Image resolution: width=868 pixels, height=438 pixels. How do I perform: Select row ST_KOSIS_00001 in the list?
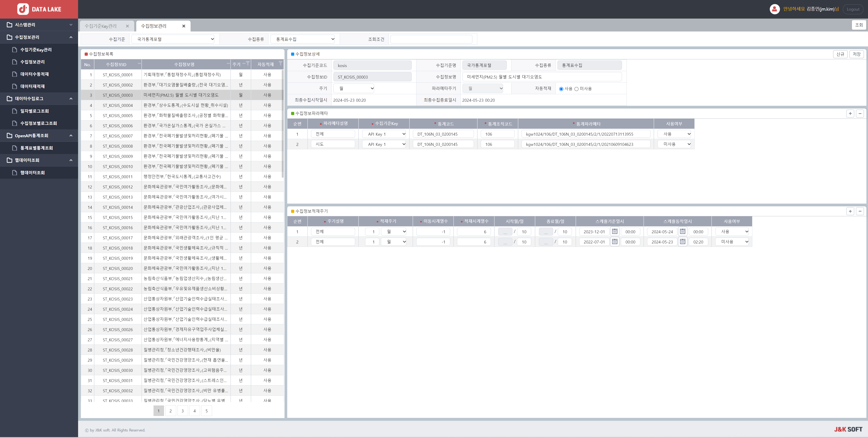coord(182,75)
